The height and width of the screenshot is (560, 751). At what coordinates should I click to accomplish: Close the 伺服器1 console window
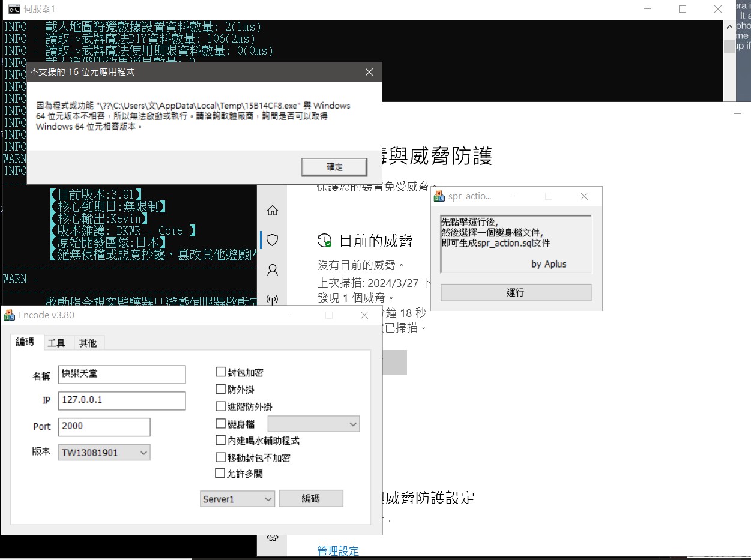tap(717, 9)
